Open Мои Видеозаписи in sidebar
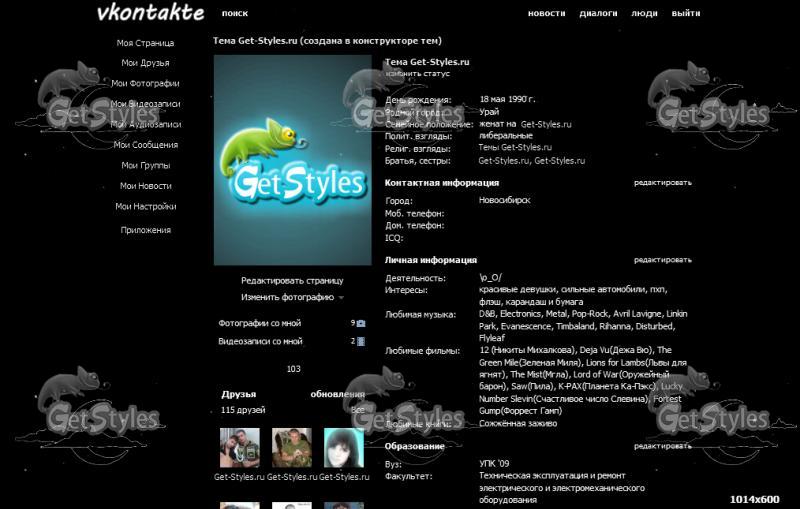This screenshot has height=509, width=800. coord(145,104)
